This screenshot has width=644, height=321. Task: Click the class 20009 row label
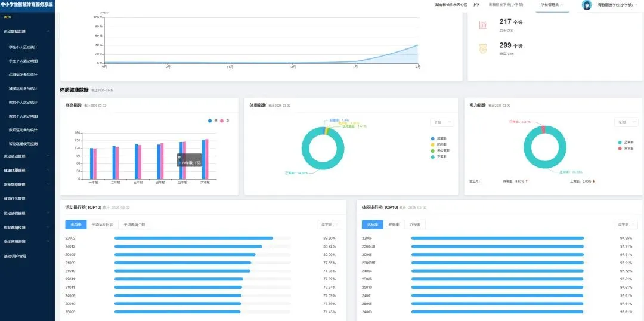[x=70, y=255]
